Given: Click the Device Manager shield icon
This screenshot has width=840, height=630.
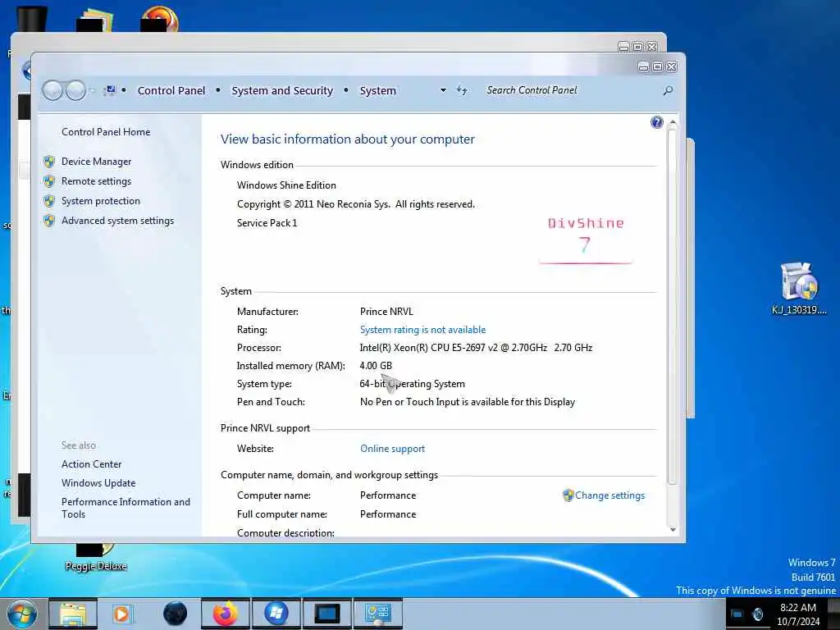Looking at the screenshot, I should 49,162.
